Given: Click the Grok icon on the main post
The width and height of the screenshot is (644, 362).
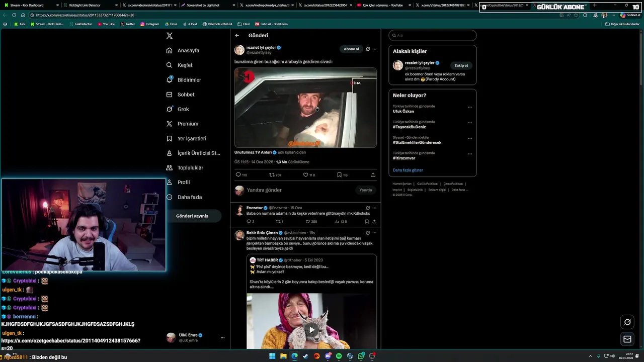Looking at the screenshot, I should (x=368, y=49).
